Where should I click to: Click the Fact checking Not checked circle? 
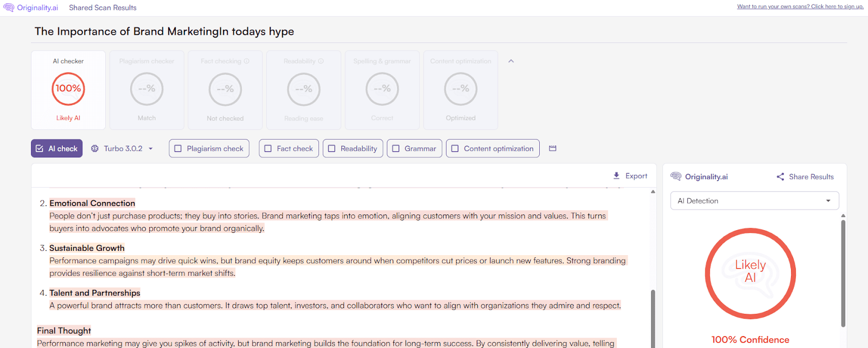click(x=225, y=89)
